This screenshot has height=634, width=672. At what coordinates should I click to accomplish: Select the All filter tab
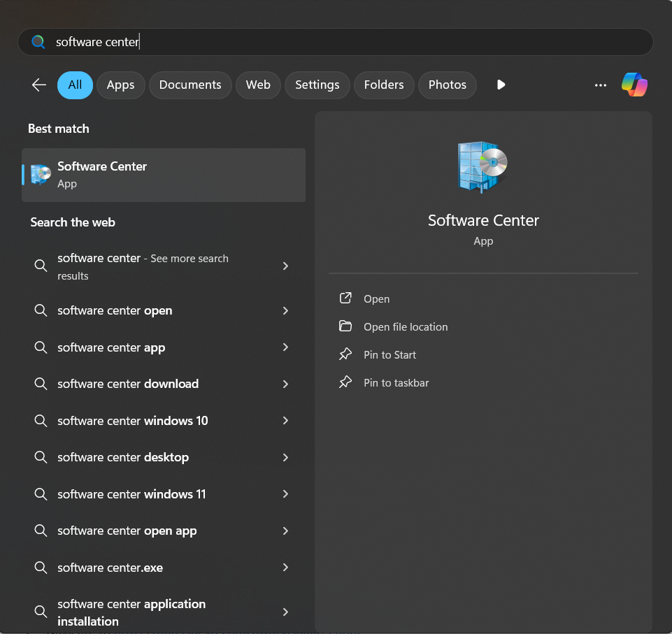(75, 85)
